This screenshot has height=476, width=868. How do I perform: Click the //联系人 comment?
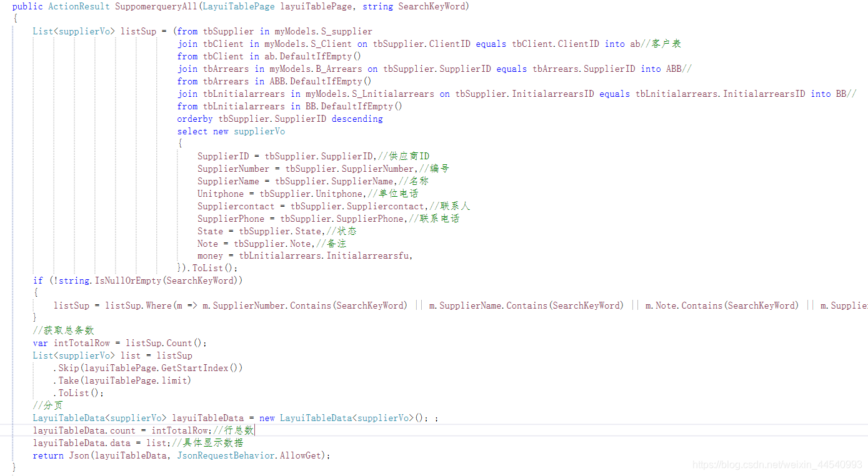pyautogui.click(x=449, y=206)
